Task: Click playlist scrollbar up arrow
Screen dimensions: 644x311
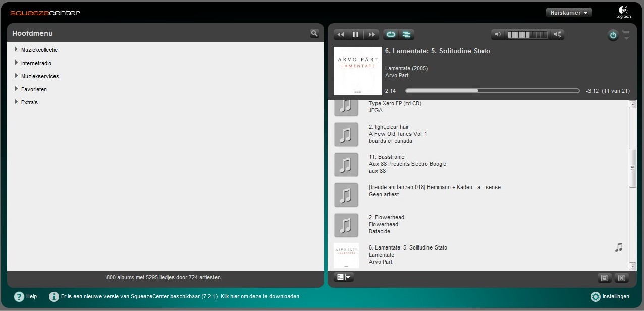Action: click(x=632, y=104)
